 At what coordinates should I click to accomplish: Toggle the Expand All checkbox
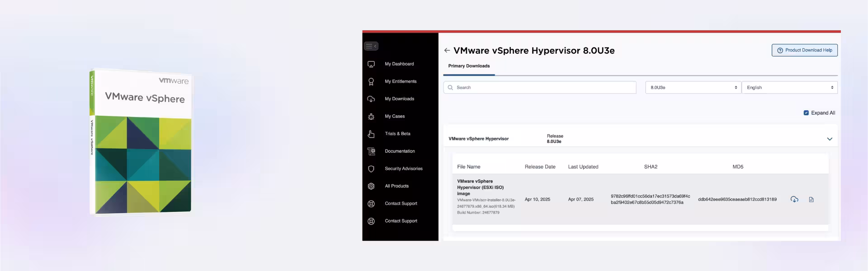click(806, 113)
